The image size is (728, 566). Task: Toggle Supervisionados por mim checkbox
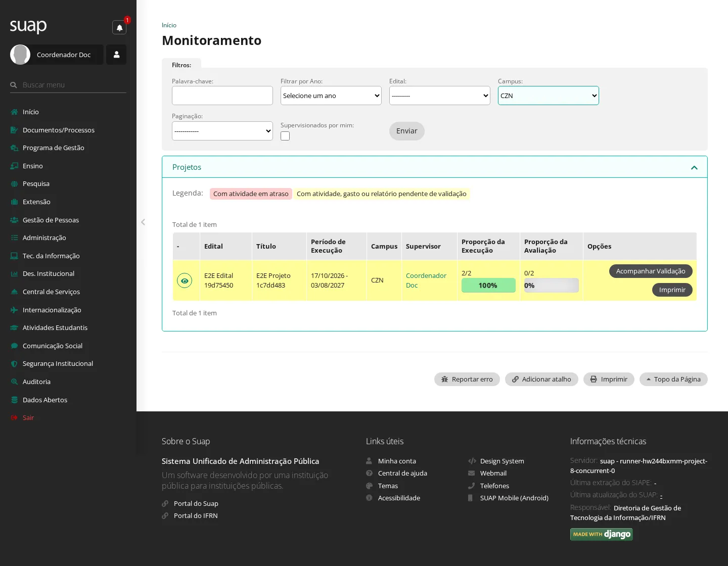pos(285,136)
